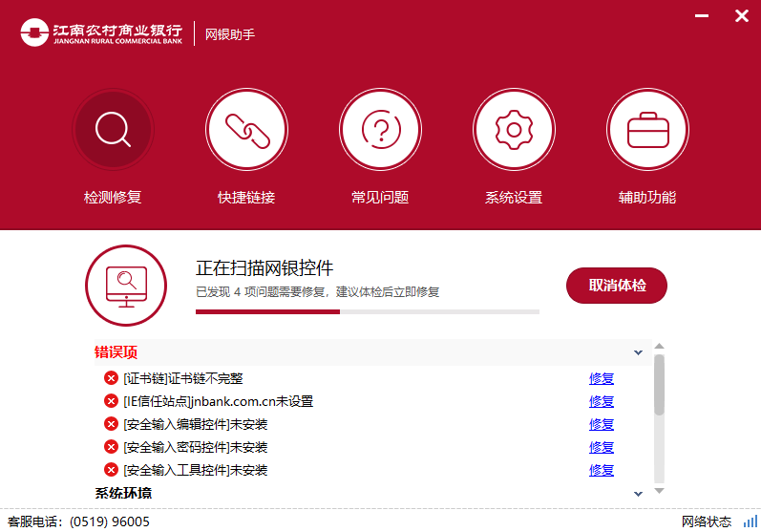Open the 辅助功能 briefcase icon
This screenshot has height=532, width=761.
tap(648, 129)
